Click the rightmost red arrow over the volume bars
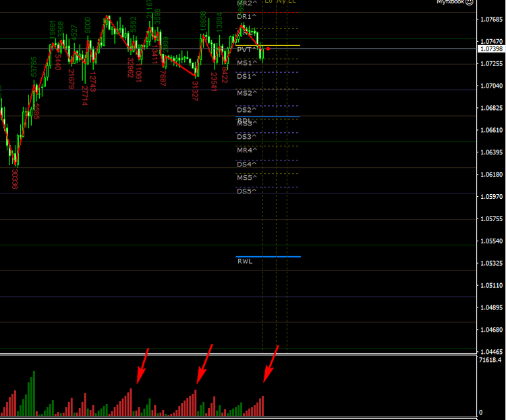 point(270,364)
